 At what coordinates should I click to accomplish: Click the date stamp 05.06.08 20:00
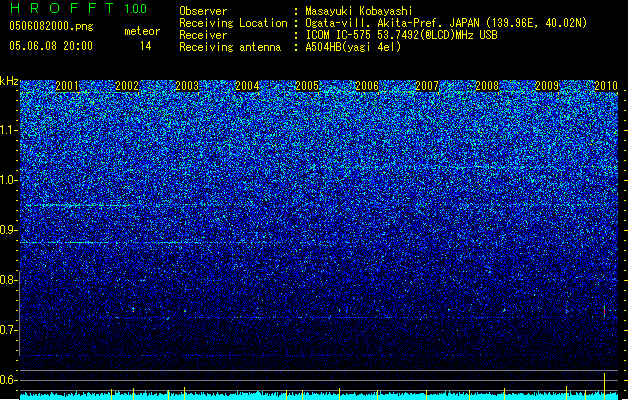click(51, 46)
